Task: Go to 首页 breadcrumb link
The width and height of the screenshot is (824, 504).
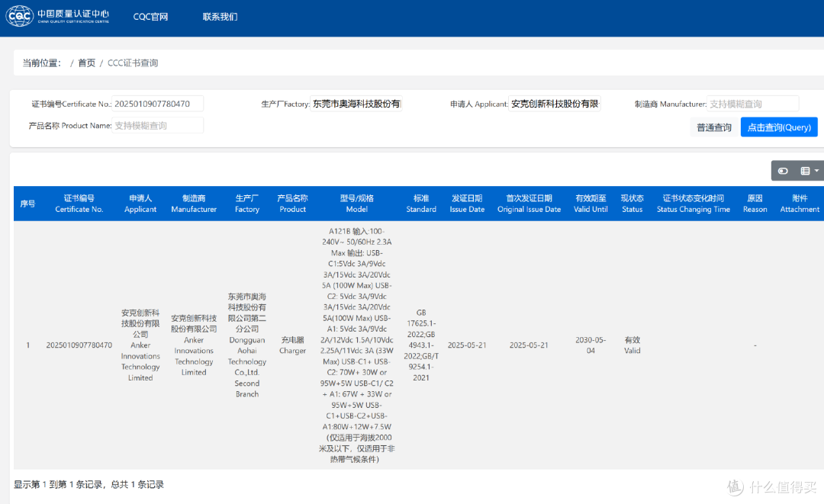Action: click(x=87, y=63)
